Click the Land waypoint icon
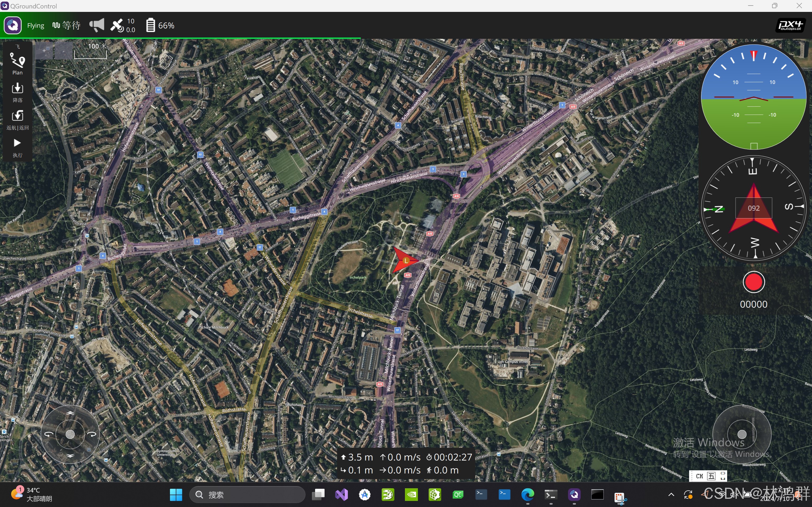 (17, 91)
